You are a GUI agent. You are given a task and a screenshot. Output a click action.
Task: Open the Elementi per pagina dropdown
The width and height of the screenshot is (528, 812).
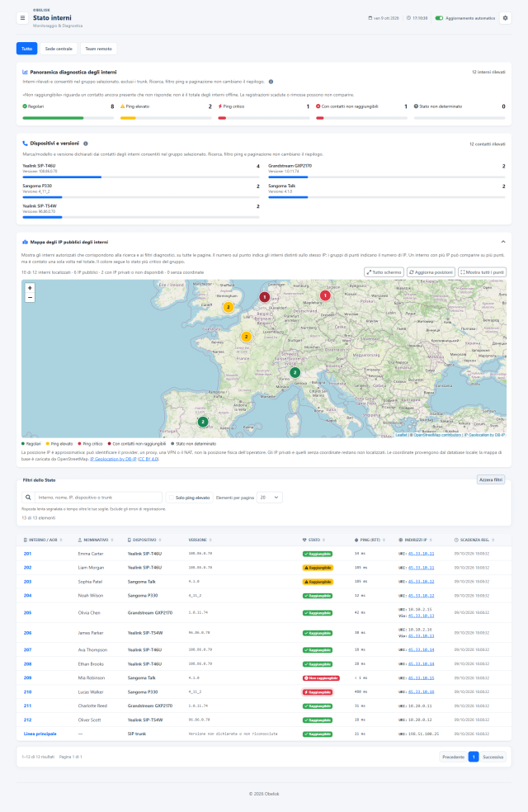pos(269,497)
